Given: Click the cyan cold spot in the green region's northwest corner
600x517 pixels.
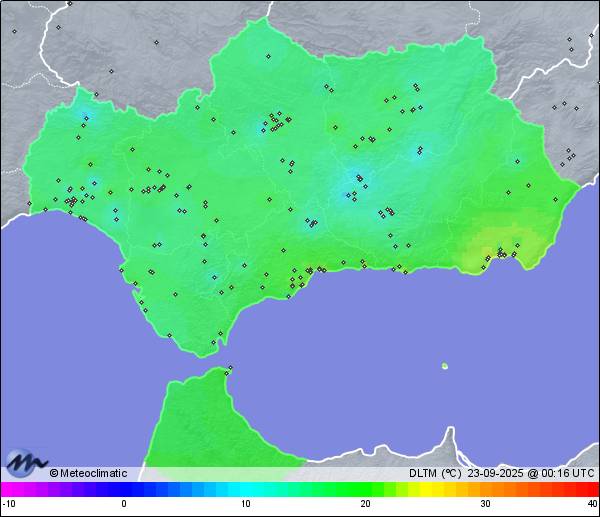Looking at the screenshot, I should [86, 112].
